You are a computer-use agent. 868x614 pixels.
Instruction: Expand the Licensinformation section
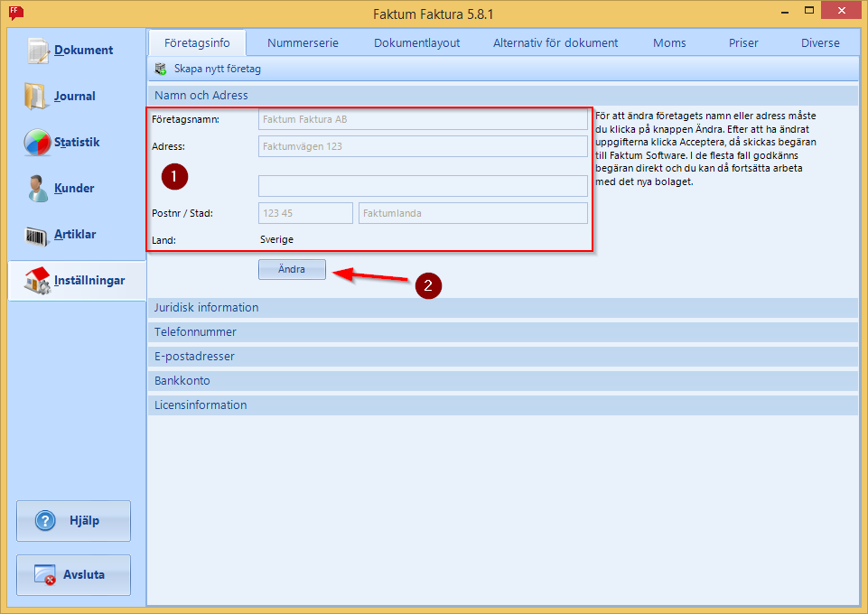click(x=503, y=405)
